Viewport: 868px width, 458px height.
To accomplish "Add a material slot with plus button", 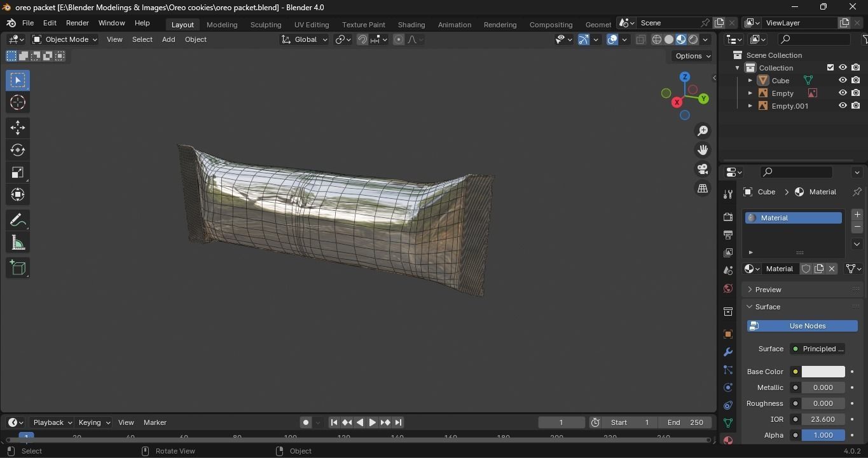I will 857,215.
